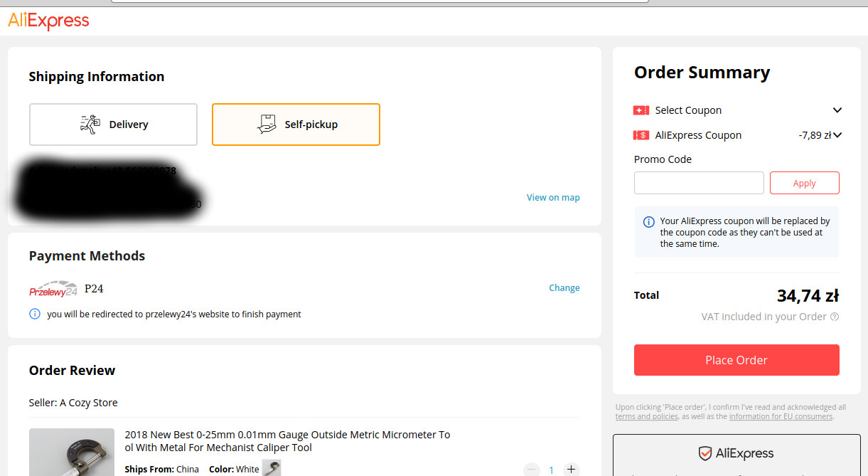The height and width of the screenshot is (476, 868).
Task: Increase item quantity with plus button
Action: pos(571,470)
